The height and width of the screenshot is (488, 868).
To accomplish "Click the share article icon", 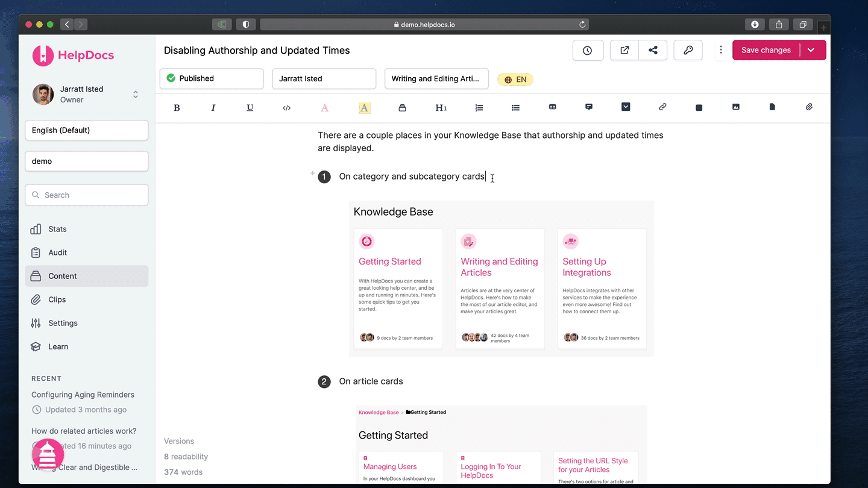I will click(x=653, y=51).
